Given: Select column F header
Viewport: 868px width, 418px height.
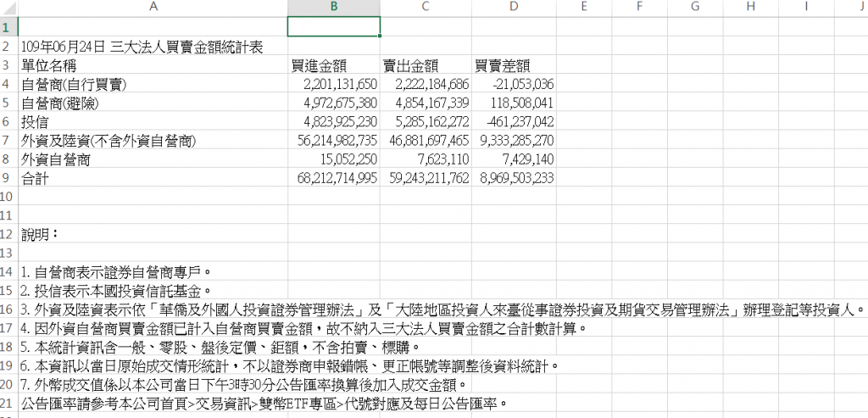Looking at the screenshot, I should (x=639, y=7).
